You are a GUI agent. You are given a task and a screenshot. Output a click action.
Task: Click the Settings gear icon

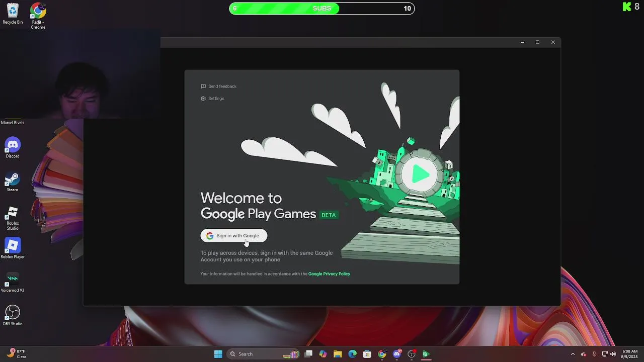(203, 99)
